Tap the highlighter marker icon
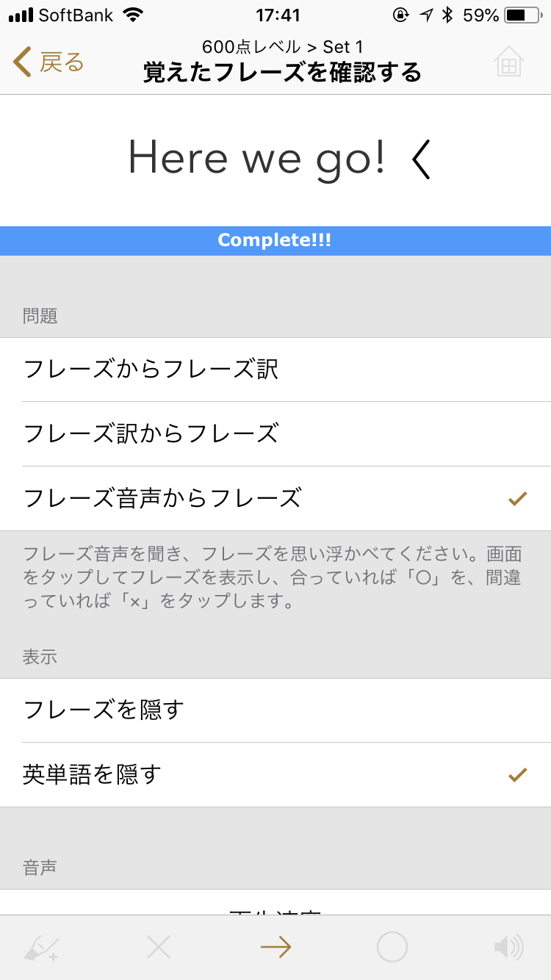 point(41,948)
